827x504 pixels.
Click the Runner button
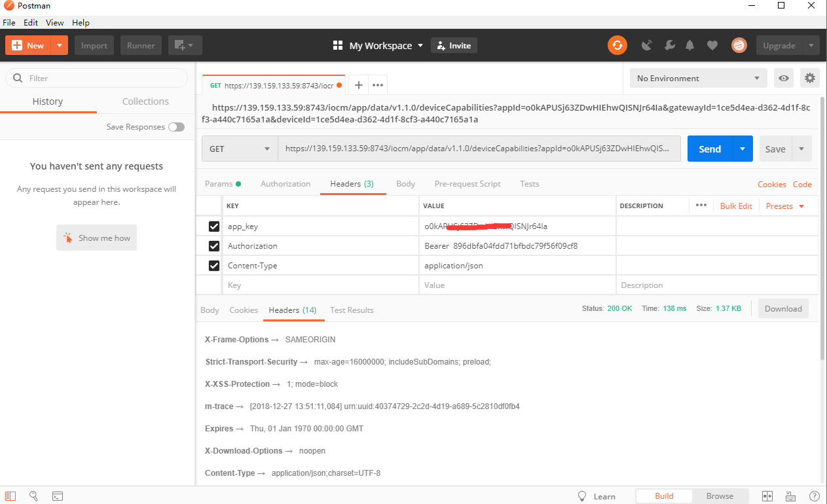(x=141, y=45)
